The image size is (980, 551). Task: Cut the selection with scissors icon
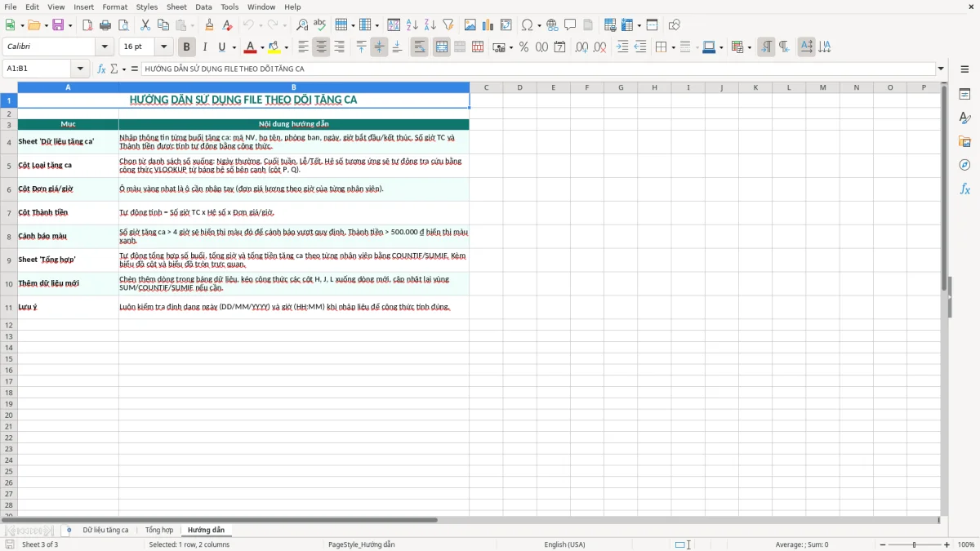[145, 25]
